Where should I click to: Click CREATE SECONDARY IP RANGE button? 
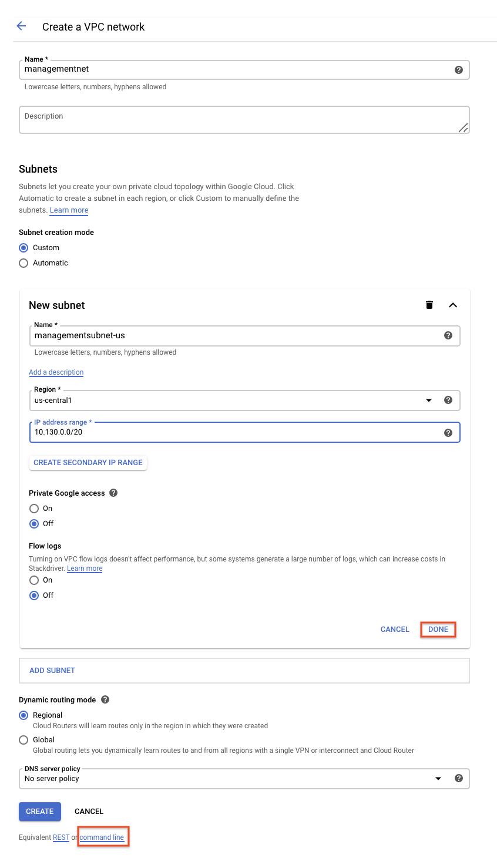pyautogui.click(x=88, y=463)
